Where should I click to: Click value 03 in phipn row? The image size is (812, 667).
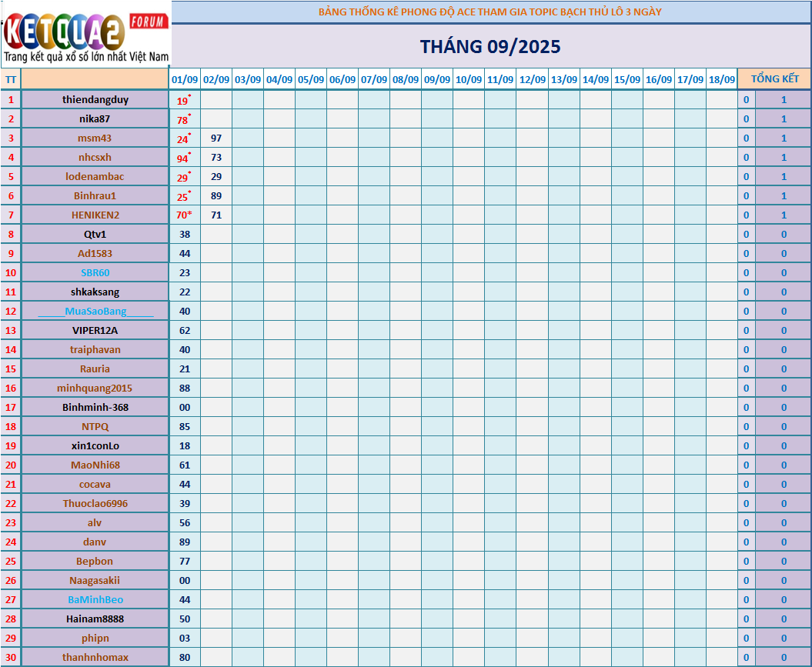point(185,638)
